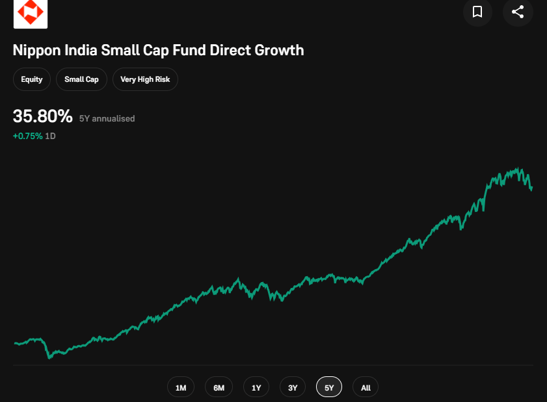
Task: Click the Nippon India fund logo
Action: point(30,13)
